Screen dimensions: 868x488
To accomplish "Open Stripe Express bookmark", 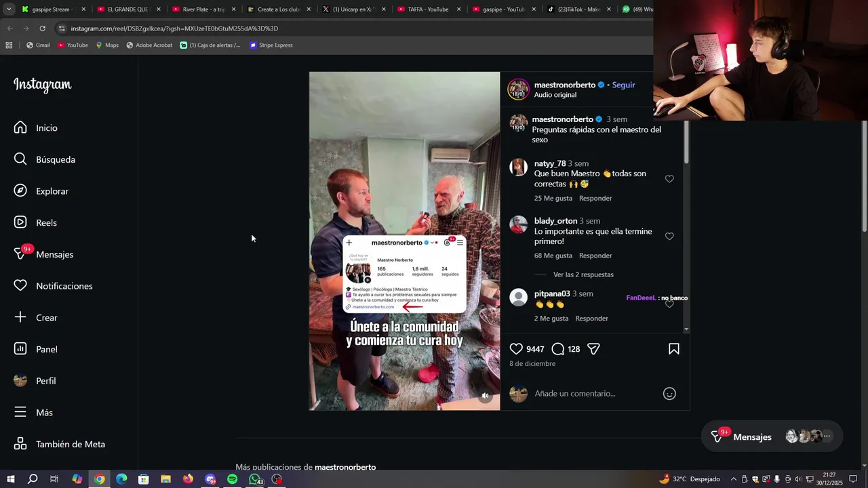I will tap(271, 45).
